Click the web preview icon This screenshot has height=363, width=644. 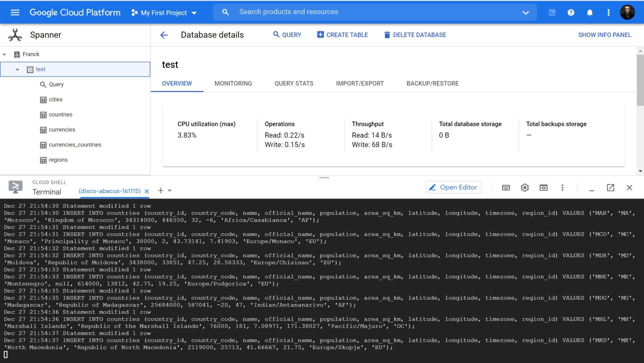[543, 188]
